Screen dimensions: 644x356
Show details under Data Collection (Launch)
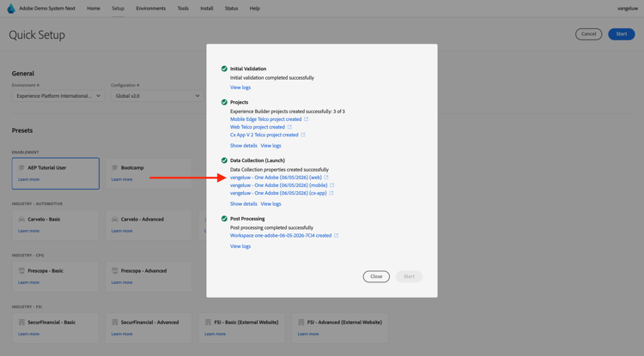coord(244,204)
